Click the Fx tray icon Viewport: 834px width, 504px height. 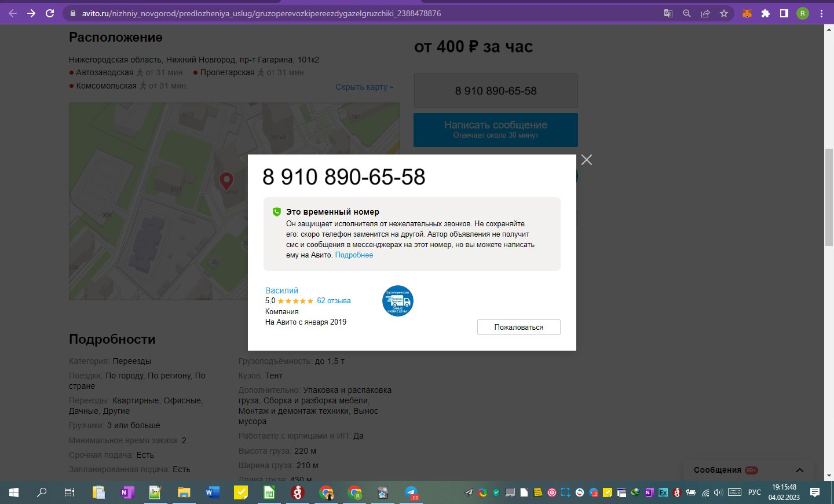(663, 492)
